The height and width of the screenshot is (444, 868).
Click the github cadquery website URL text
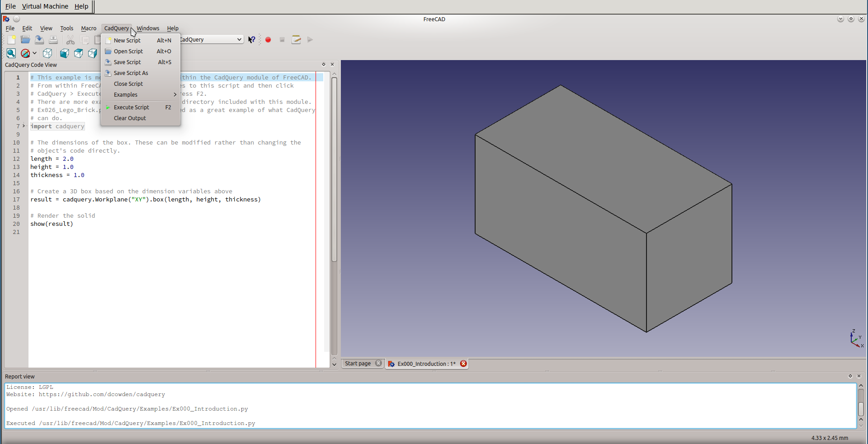tap(102, 394)
